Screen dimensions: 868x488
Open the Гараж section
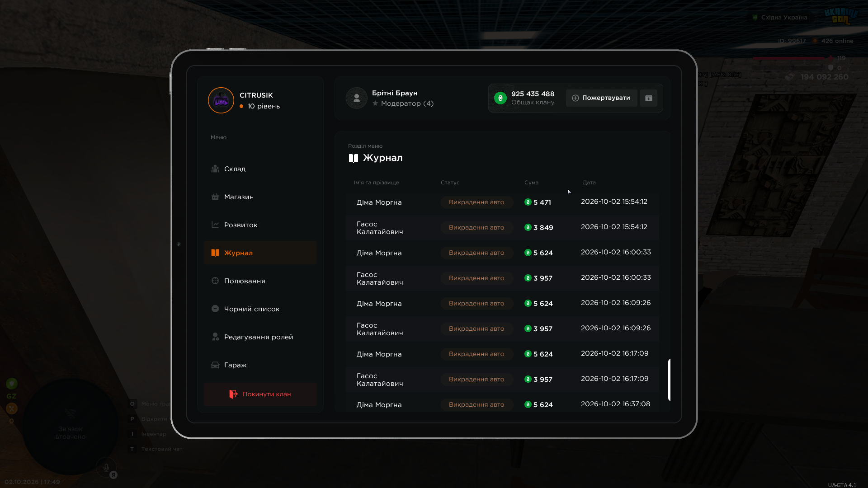(260, 365)
